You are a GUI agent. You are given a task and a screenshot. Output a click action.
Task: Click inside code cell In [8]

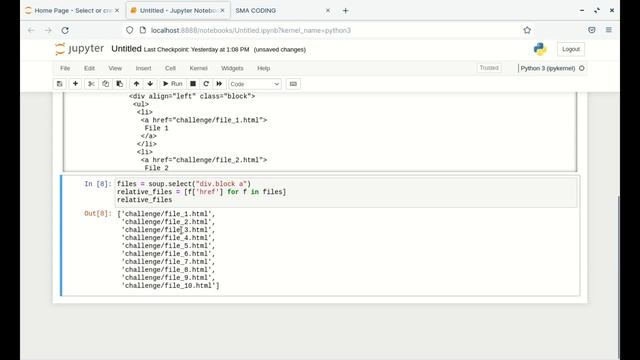[x=347, y=192]
